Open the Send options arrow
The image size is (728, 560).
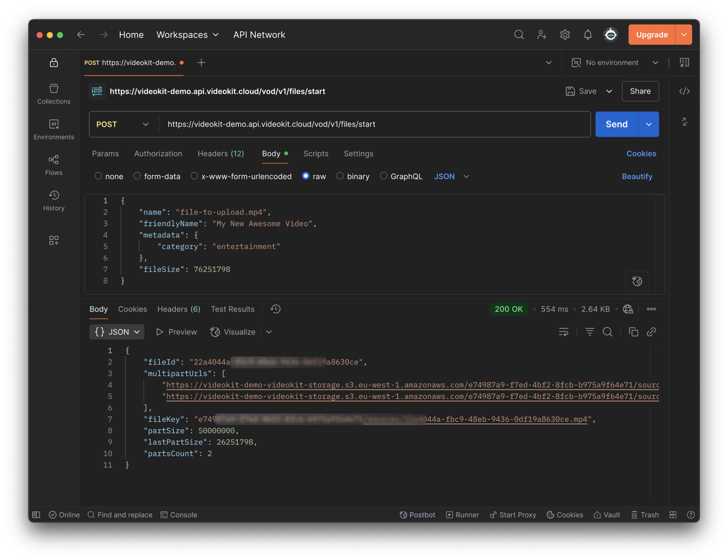649,124
